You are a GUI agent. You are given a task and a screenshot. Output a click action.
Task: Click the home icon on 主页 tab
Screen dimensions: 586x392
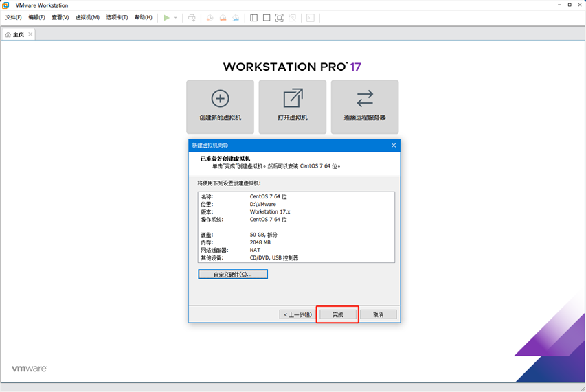(x=8, y=34)
